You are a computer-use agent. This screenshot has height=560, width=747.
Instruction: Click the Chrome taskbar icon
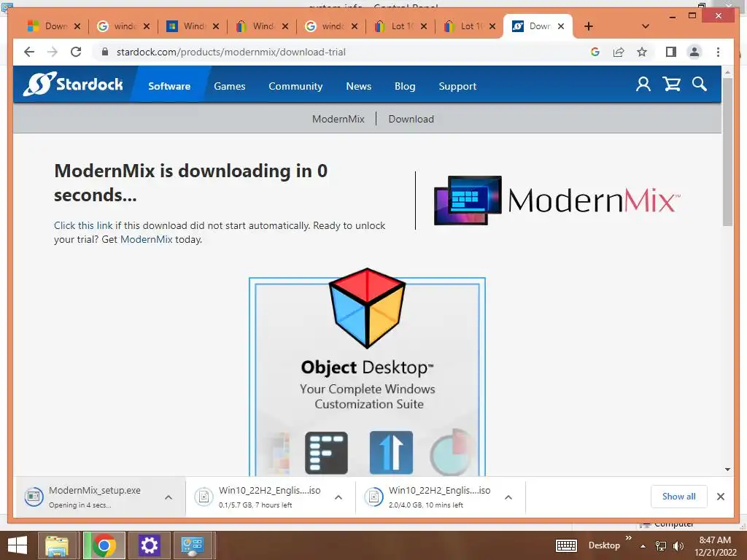click(x=104, y=545)
